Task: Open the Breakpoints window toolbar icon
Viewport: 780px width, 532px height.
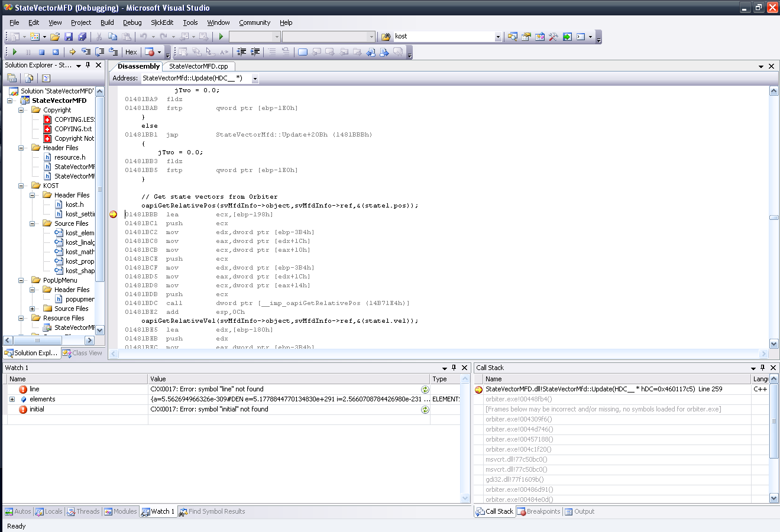Action: (150, 52)
